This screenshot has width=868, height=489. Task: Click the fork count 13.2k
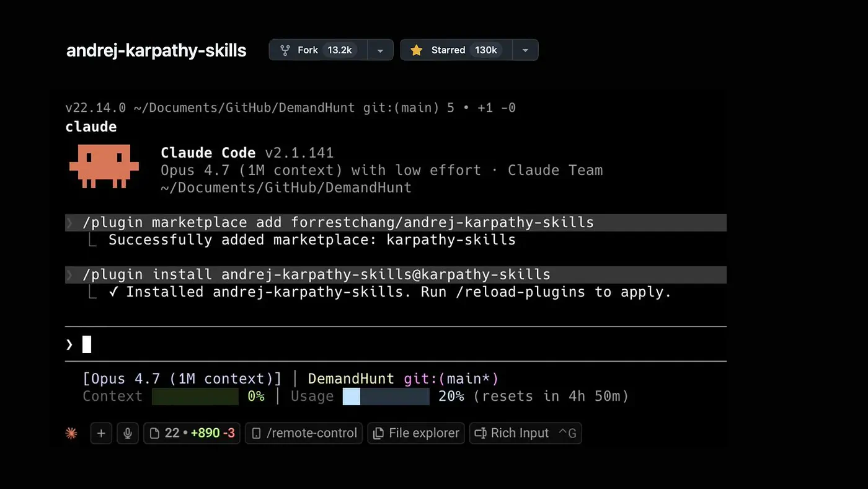tap(340, 50)
